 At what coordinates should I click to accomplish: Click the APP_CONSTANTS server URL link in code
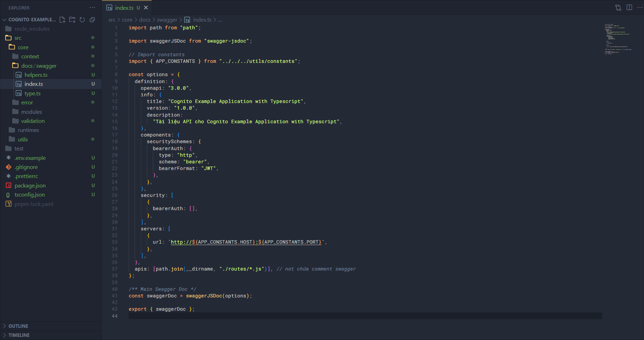pos(246,242)
